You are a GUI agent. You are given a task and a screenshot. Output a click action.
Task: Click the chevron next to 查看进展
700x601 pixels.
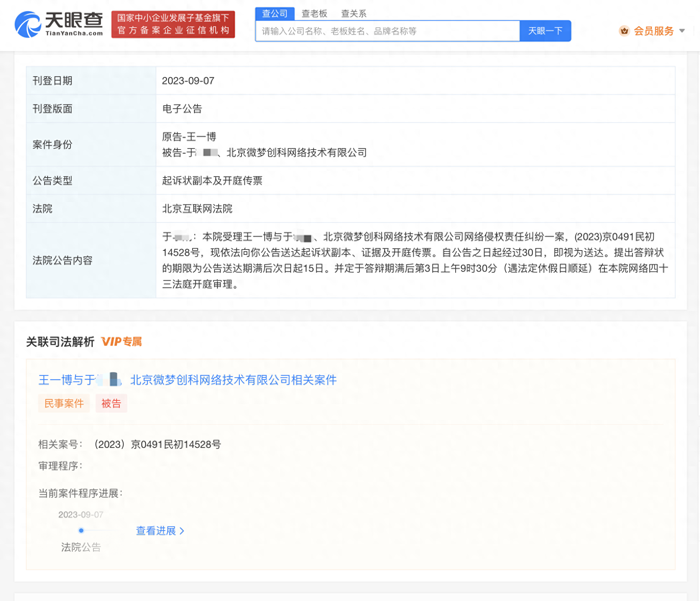181,531
